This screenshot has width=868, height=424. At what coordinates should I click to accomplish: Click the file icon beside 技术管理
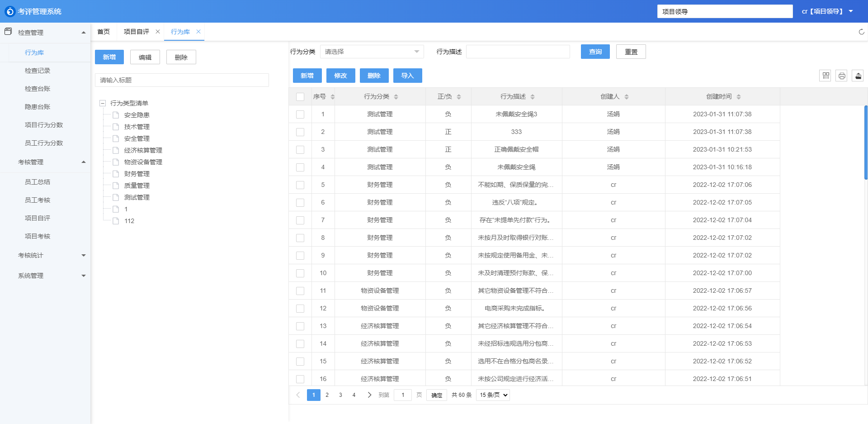click(x=116, y=127)
